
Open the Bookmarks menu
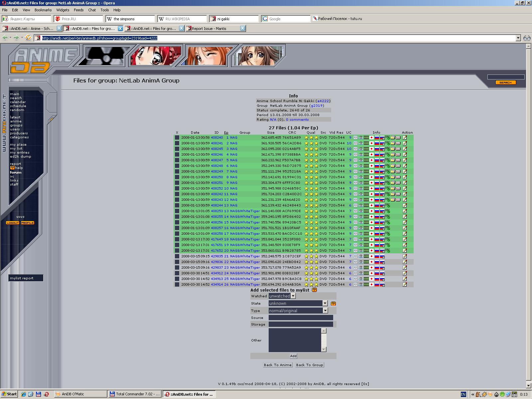[x=43, y=10]
